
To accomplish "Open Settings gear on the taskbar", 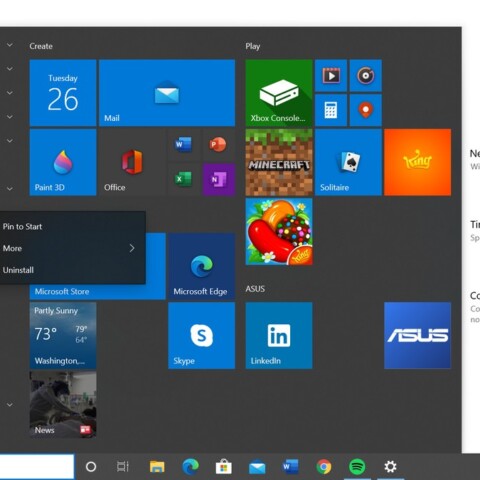I will pos(390,467).
